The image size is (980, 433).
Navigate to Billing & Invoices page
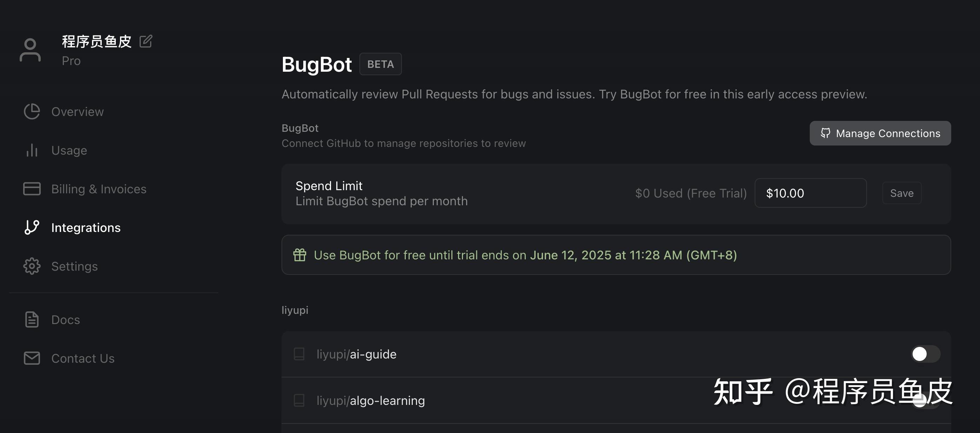pyautogui.click(x=99, y=189)
